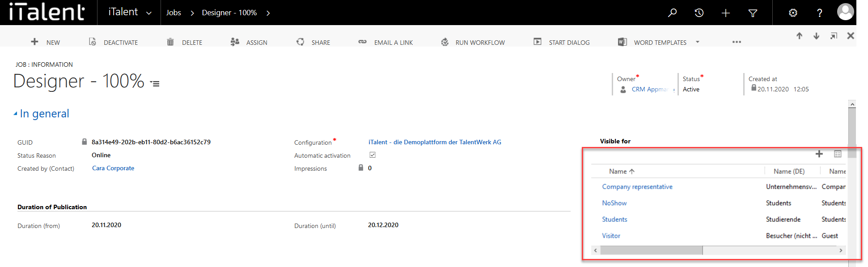
Task: Open the search magnifier
Action: click(672, 13)
